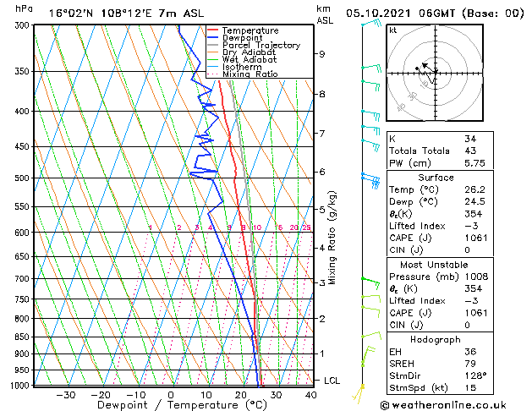Click the StmDir value 128°
Image resolution: width=532 pixels, height=411 pixels.
pos(475,375)
